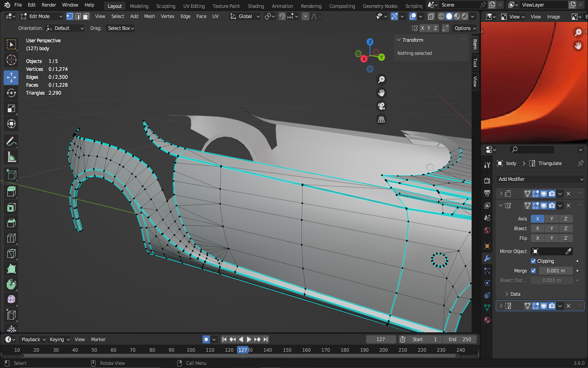Disable the Clipping checkbox
588x368 pixels.
533,261
